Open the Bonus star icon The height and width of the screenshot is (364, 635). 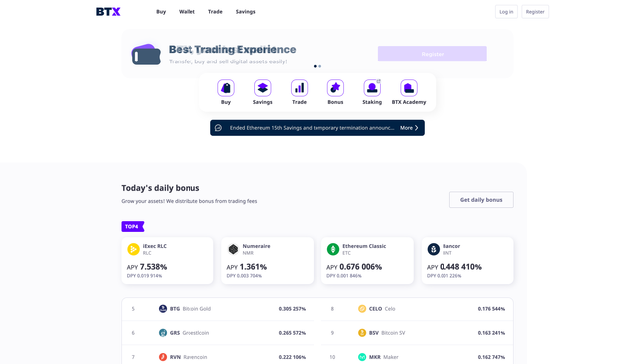(x=335, y=88)
